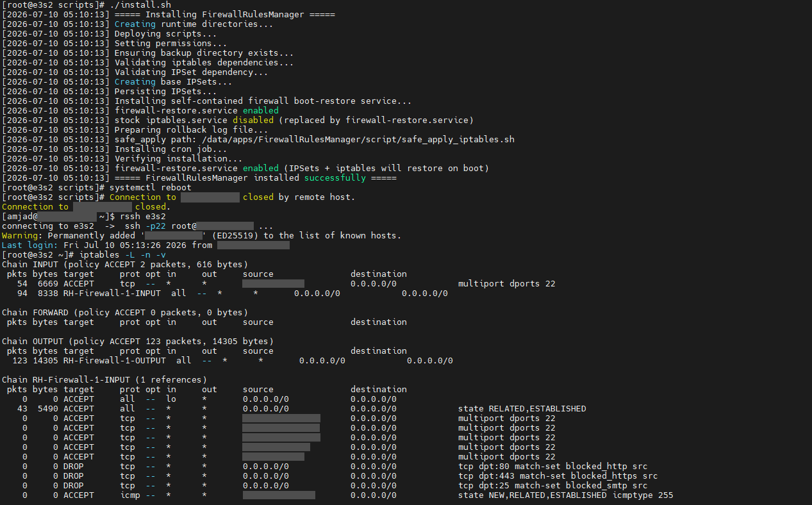Select 'match-set blocked_https src' rule text
812x505 pixels.
pyautogui.click(x=589, y=476)
